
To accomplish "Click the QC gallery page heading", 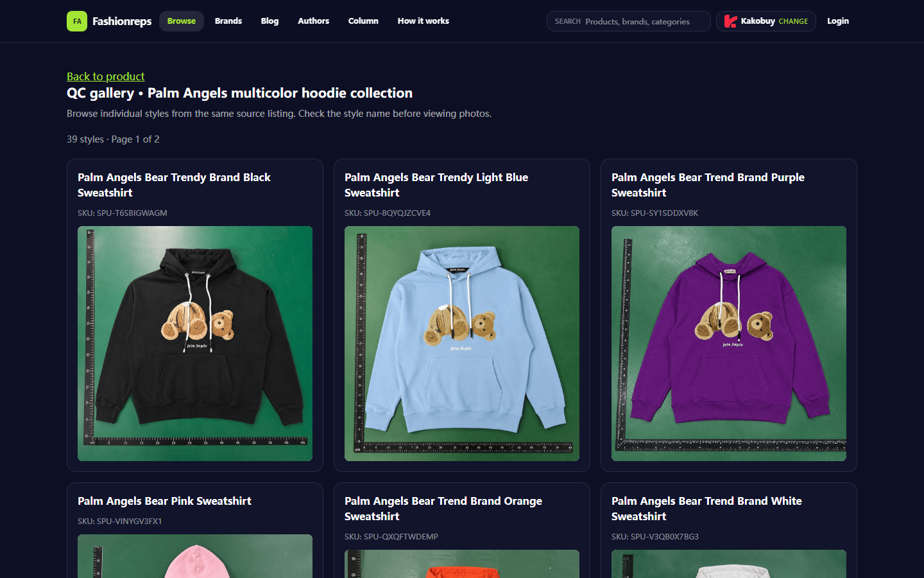I will coord(239,93).
